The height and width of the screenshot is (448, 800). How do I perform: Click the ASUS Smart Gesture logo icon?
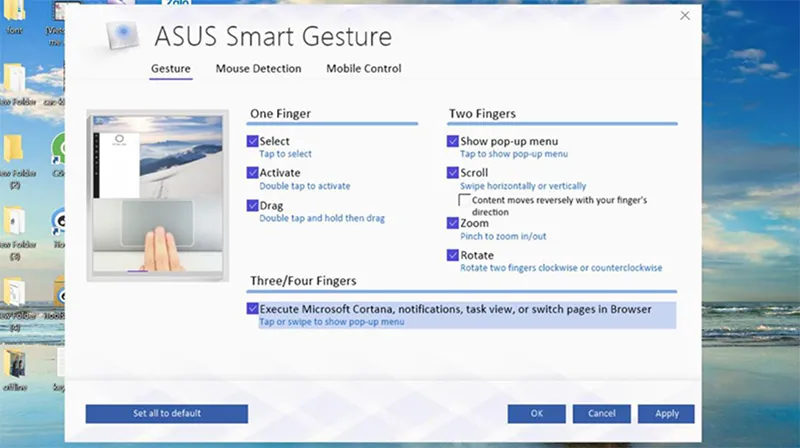tap(122, 35)
